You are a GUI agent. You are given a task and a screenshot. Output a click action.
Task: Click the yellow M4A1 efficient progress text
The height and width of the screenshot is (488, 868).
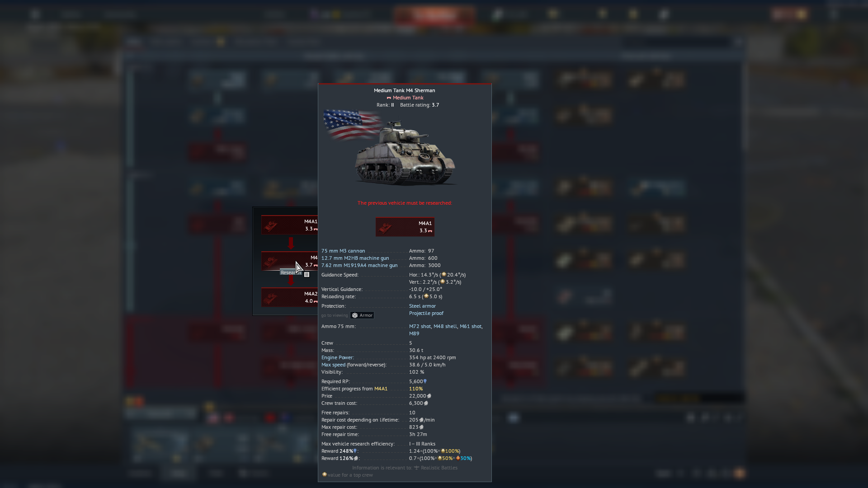[381, 389]
